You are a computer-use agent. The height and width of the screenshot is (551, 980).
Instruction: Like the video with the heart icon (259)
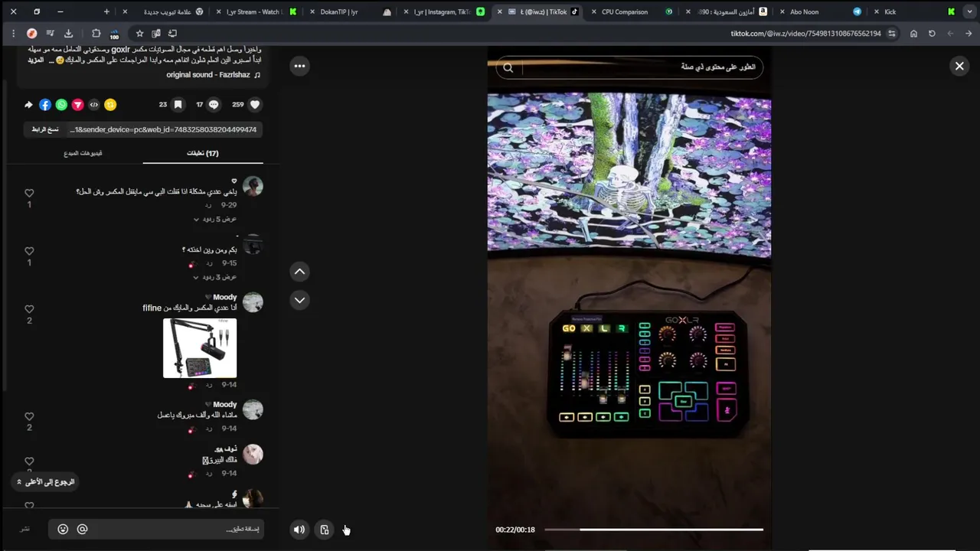pyautogui.click(x=255, y=105)
